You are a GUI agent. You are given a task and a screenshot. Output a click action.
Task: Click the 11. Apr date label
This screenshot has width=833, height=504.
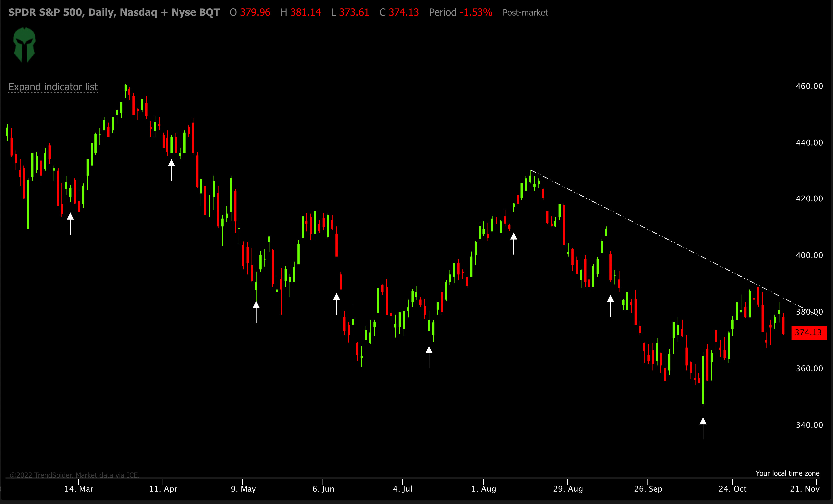coord(163,489)
